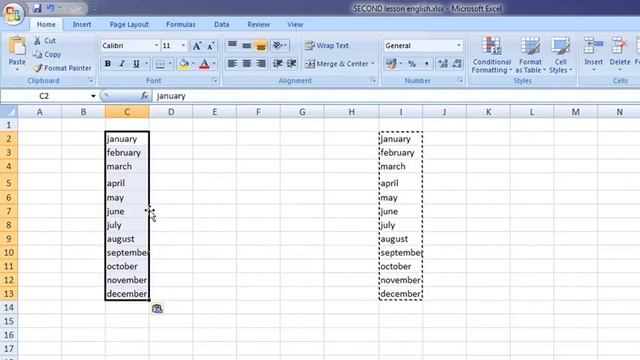This screenshot has width=640, height=360.
Task: Increase font size with Grow Font
Action: coord(197,46)
